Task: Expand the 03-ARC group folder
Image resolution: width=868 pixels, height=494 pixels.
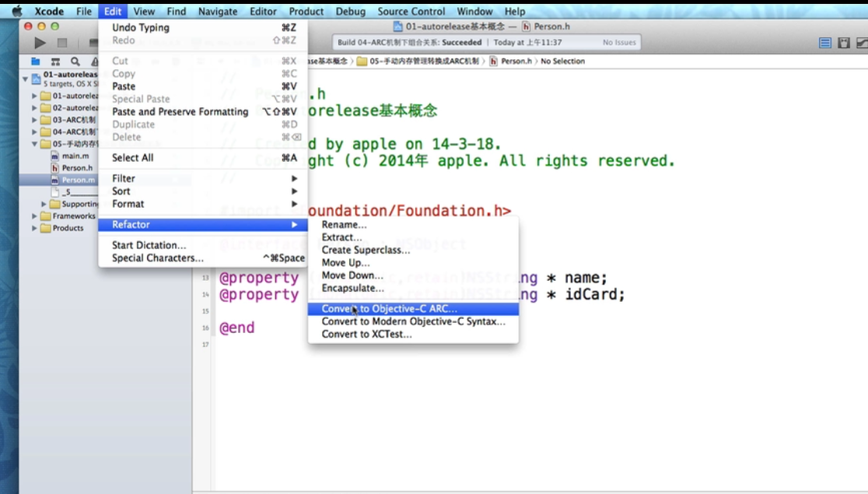Action: click(34, 120)
